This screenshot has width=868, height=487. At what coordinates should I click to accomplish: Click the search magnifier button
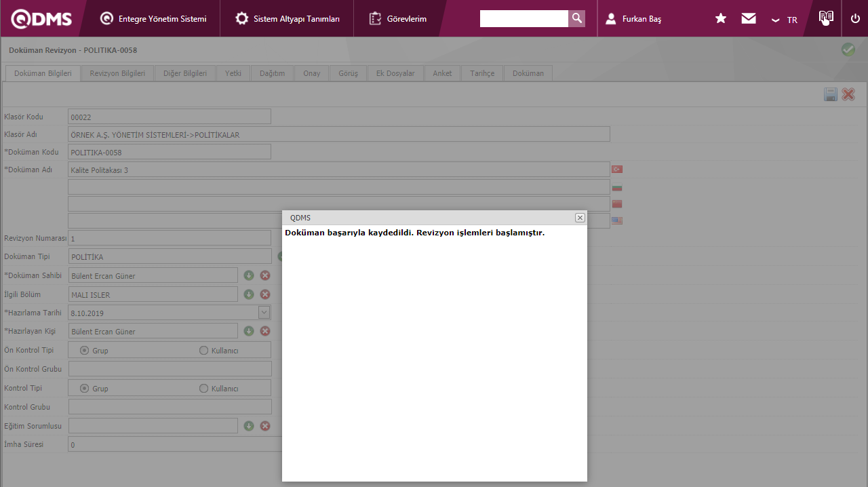[577, 18]
